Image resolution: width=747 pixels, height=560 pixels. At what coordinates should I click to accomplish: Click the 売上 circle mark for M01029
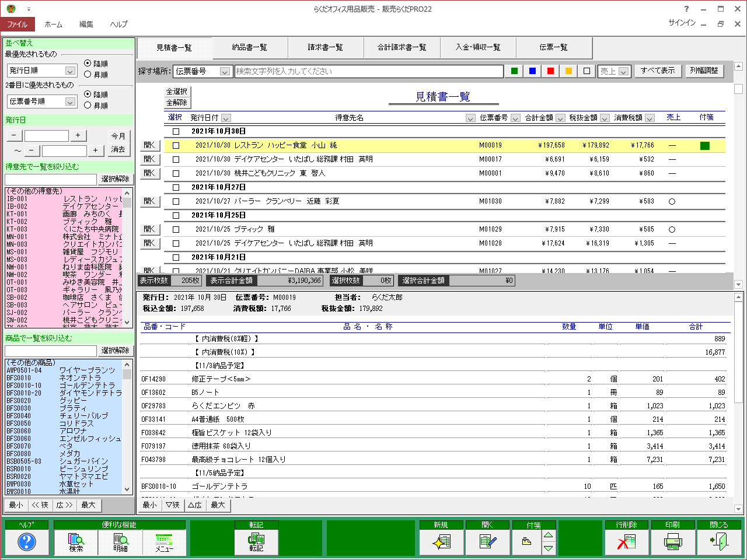pos(672,229)
